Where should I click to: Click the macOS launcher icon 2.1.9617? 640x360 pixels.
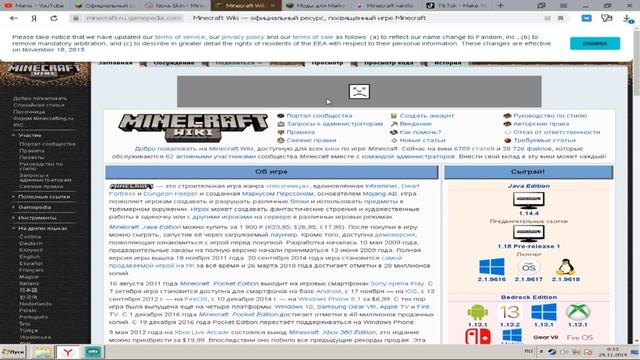coord(529,267)
